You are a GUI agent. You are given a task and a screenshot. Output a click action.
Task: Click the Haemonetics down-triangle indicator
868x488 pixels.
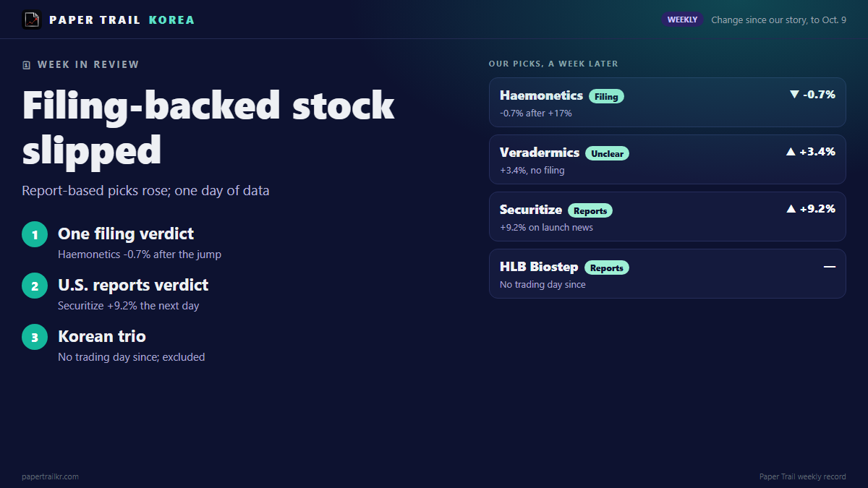794,95
